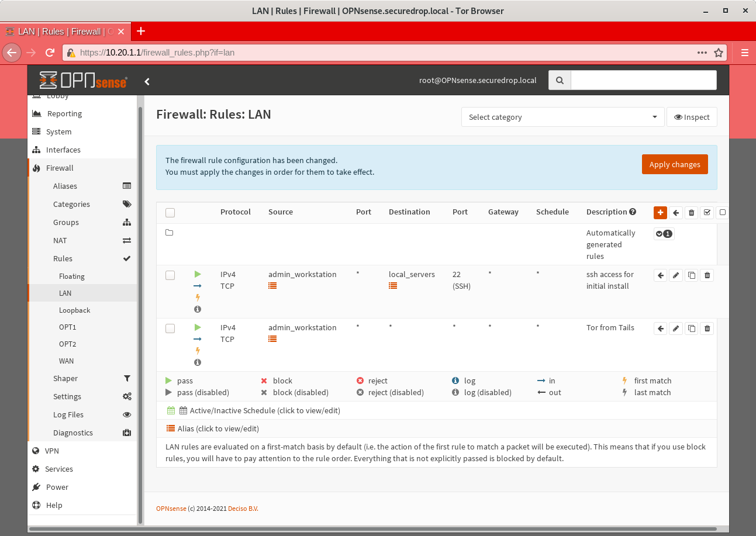Open the admin_workstation alias icon in Source column
The height and width of the screenshot is (536, 756).
tap(272, 286)
